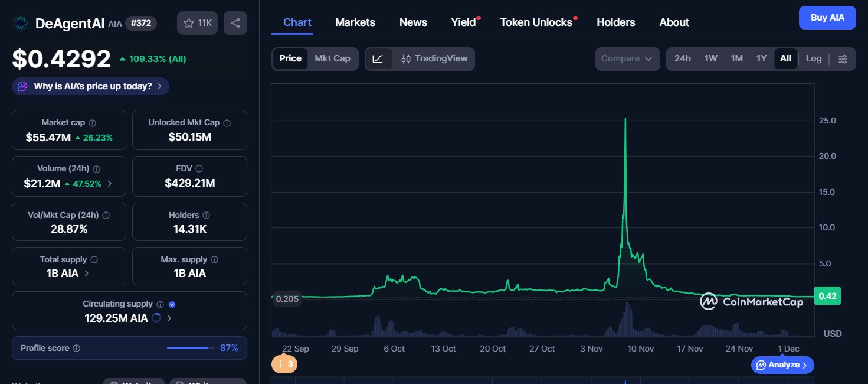868x384 pixels.
Task: Click the Buy AIA button
Action: click(x=827, y=18)
